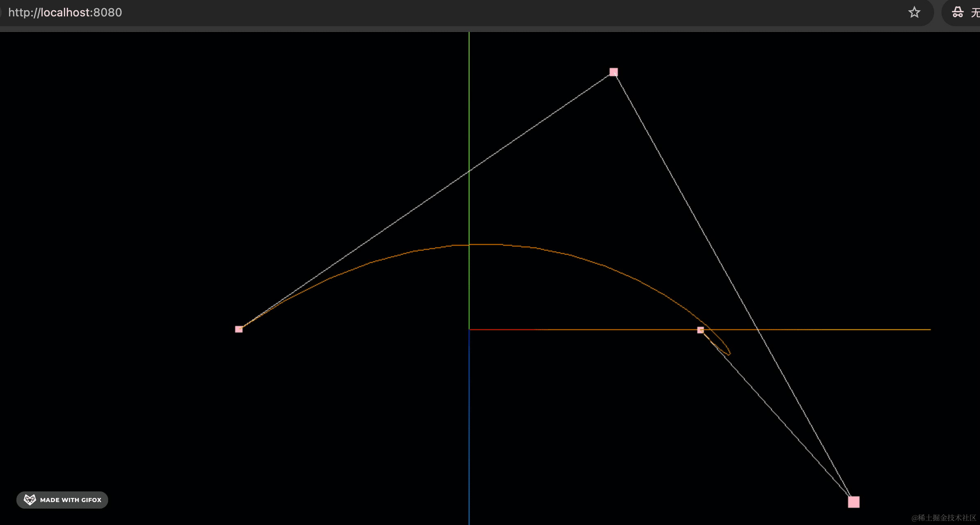The image size is (980, 525).
Task: Select the large bottom-right pink control point
Action: pos(854,502)
